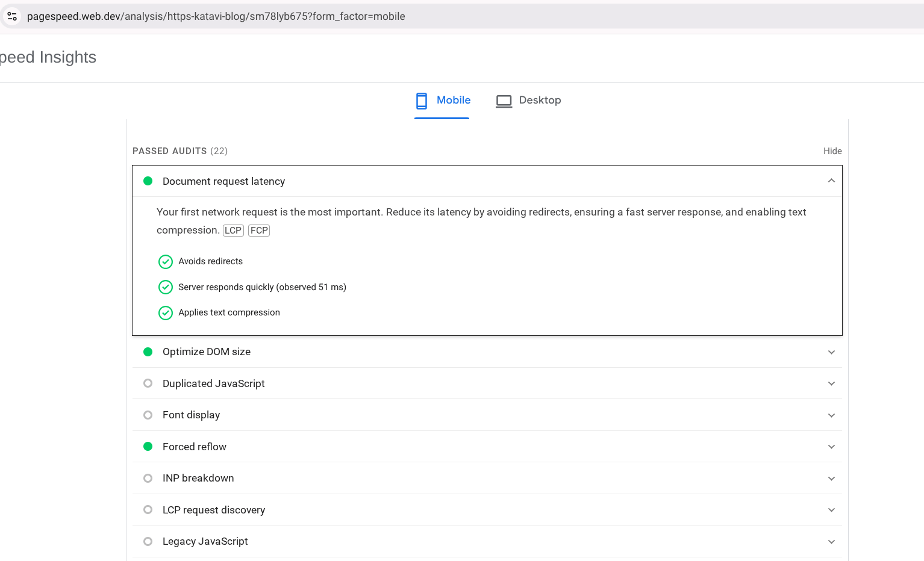Screen dimensions: 924x561
Task: Click the checkmark beside Server responds quickly
Action: 166,287
